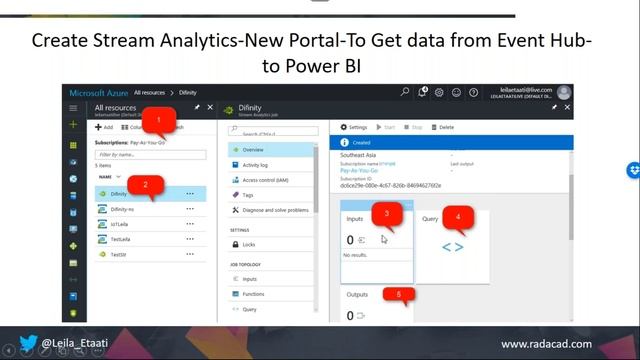The width and height of the screenshot is (640, 360).
Task: Open the ellipsis menu for TestLeila
Action: pos(190,239)
